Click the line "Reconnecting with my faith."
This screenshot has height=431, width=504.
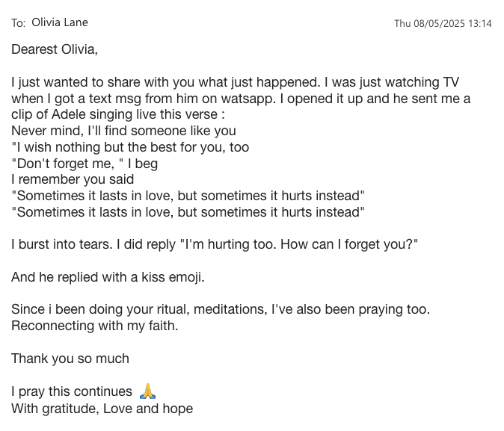coord(94,326)
